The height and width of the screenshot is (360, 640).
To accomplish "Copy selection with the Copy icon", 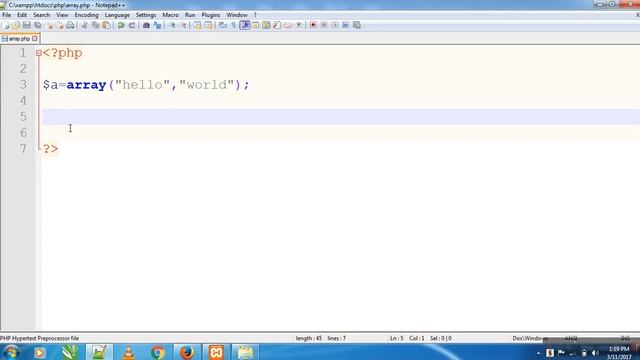I will (x=96, y=25).
